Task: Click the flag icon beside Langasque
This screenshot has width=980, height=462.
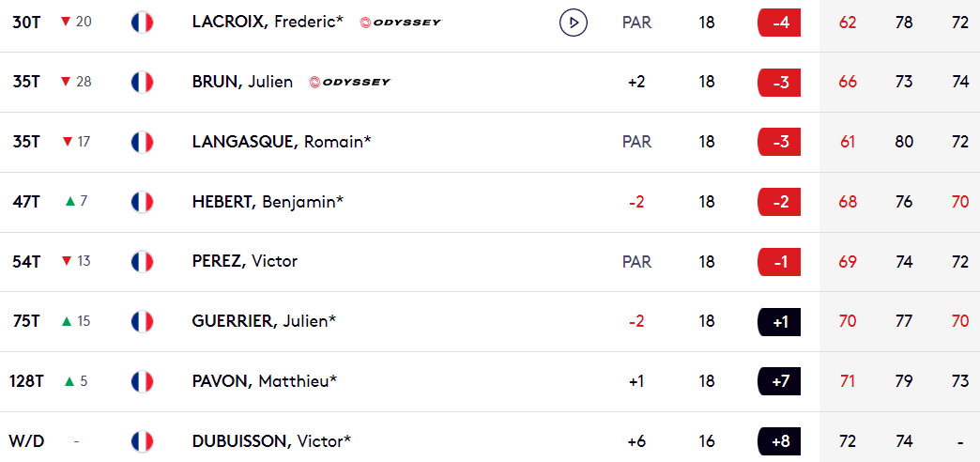Action: point(142,142)
